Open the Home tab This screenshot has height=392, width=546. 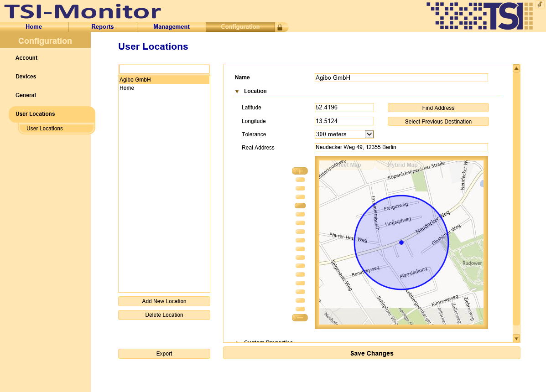pyautogui.click(x=34, y=27)
